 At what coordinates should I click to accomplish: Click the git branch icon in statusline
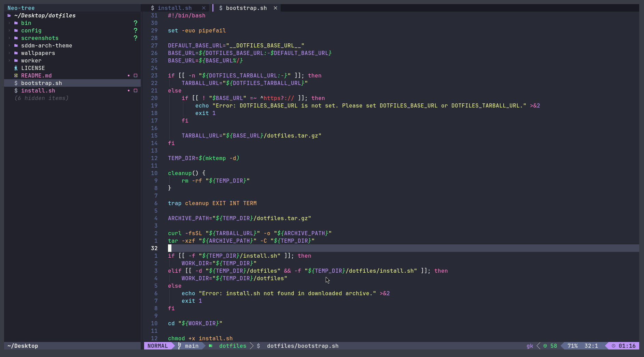tap(180, 346)
